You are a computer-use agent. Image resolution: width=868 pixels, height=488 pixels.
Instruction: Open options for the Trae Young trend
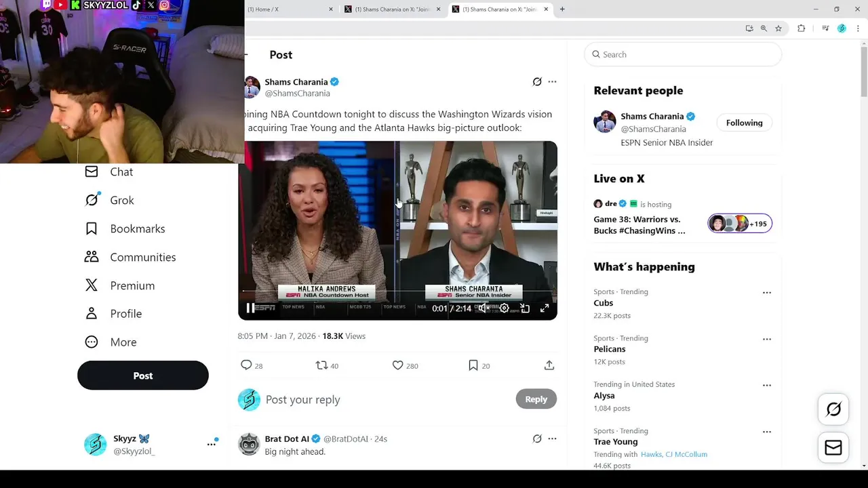click(767, 432)
